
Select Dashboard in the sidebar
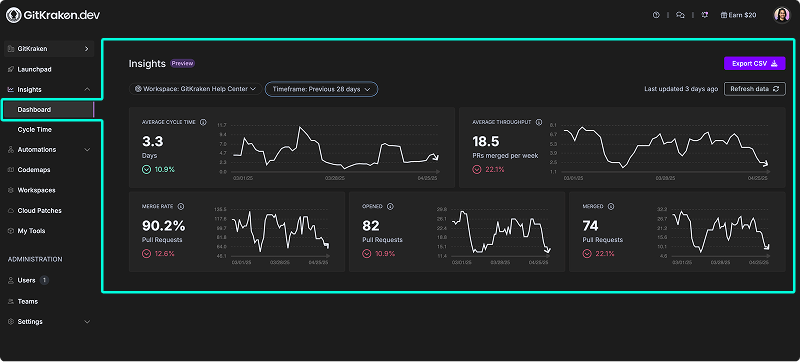49,110
